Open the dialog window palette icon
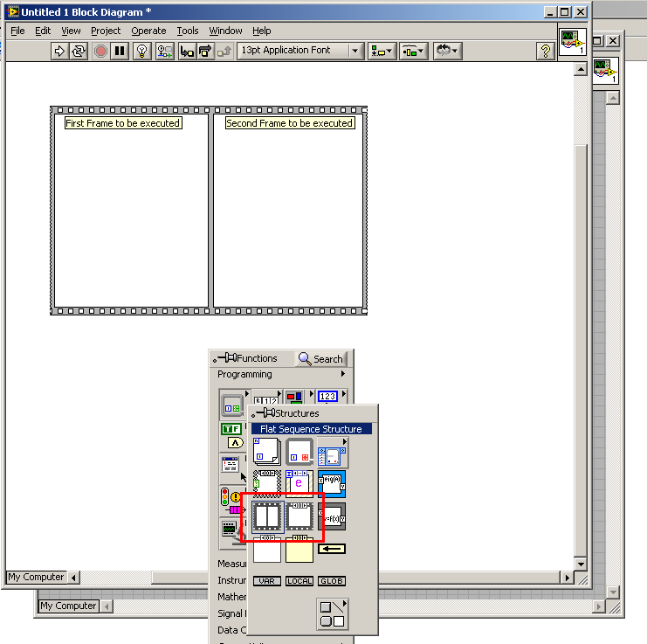Viewport: 647px width, 644px height. (230, 465)
